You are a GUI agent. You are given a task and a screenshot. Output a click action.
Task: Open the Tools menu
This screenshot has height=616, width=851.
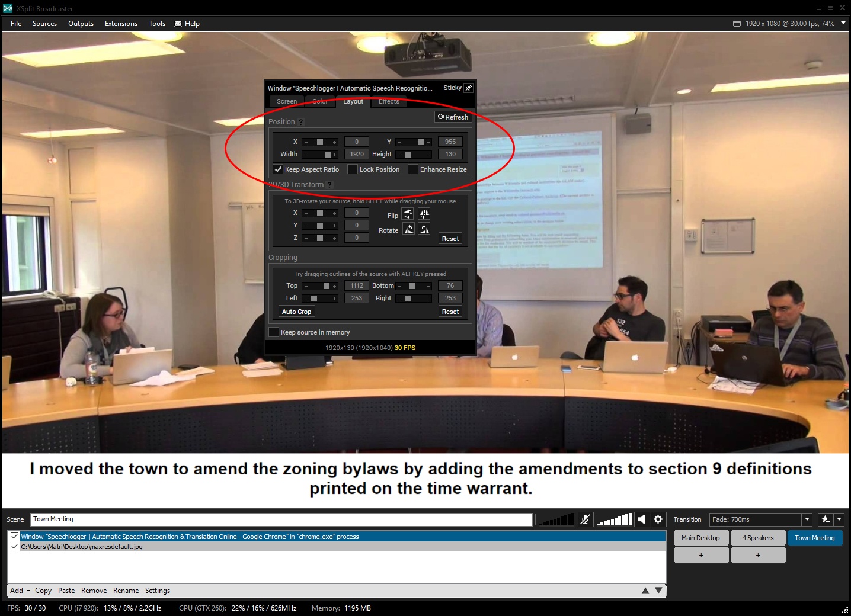pos(157,24)
